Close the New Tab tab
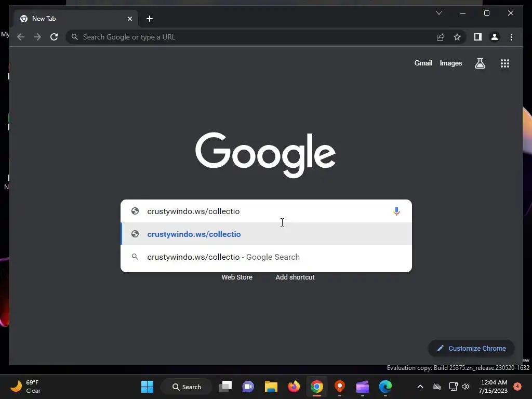 tap(129, 19)
